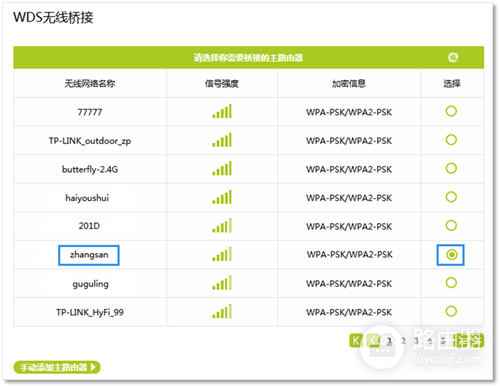Click 手动添加主路由器 button
The image size is (500, 387).
57,367
